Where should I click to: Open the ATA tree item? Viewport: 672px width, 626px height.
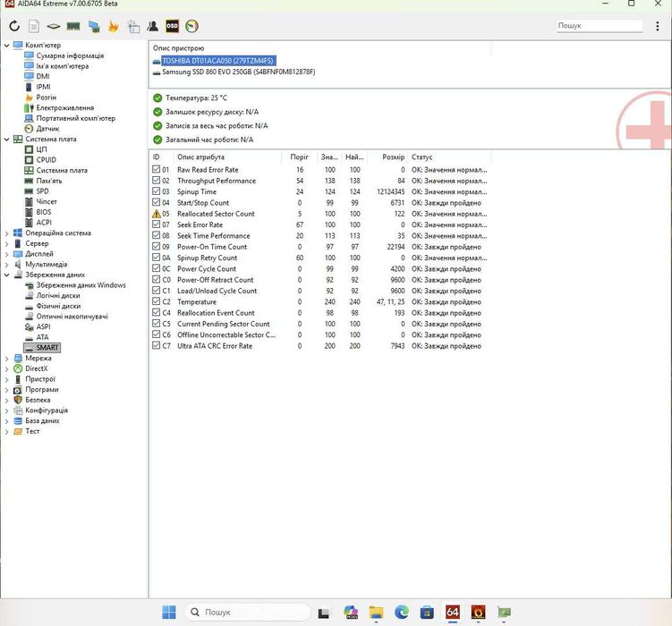click(x=42, y=337)
